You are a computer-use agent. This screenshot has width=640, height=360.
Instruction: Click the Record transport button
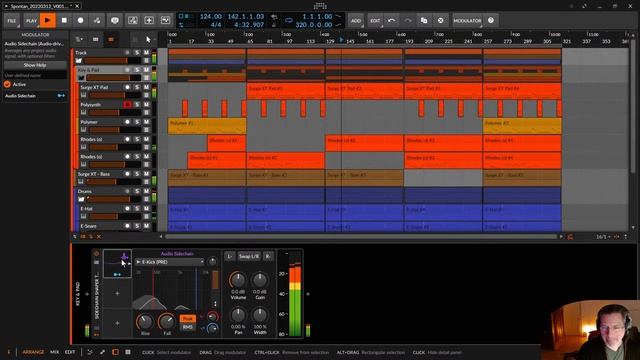pyautogui.click(x=80, y=20)
